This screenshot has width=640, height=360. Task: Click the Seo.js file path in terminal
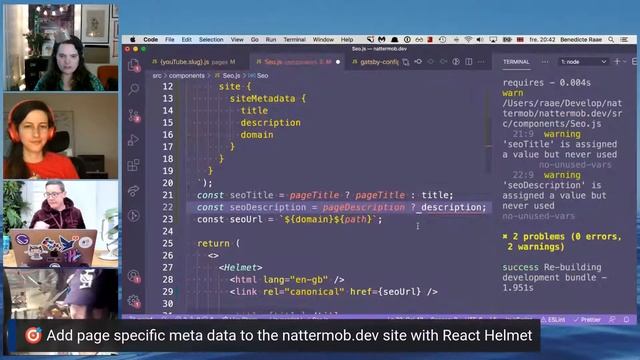[562, 113]
